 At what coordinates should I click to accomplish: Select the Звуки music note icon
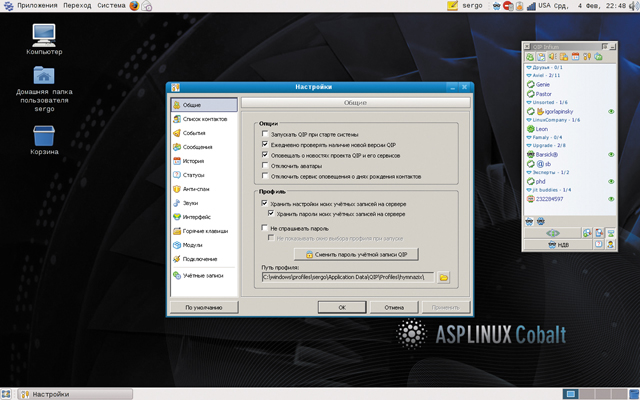pos(177,203)
